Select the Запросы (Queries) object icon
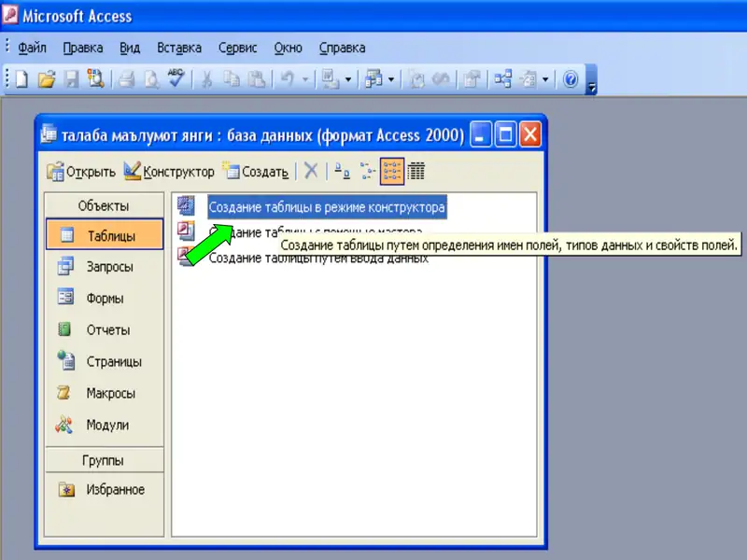Viewport: 747px width, 560px height. (65, 267)
